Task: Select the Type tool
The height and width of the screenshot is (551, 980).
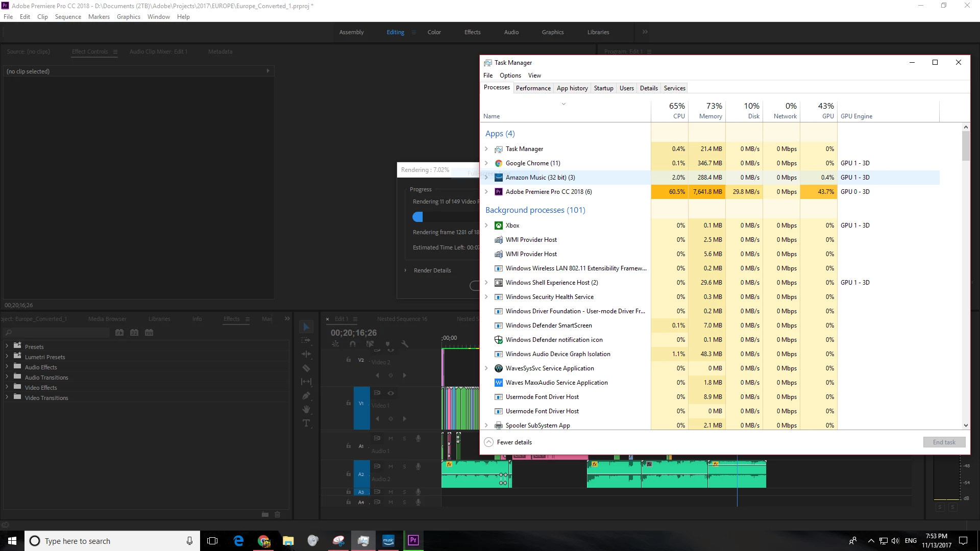Action: [x=306, y=423]
